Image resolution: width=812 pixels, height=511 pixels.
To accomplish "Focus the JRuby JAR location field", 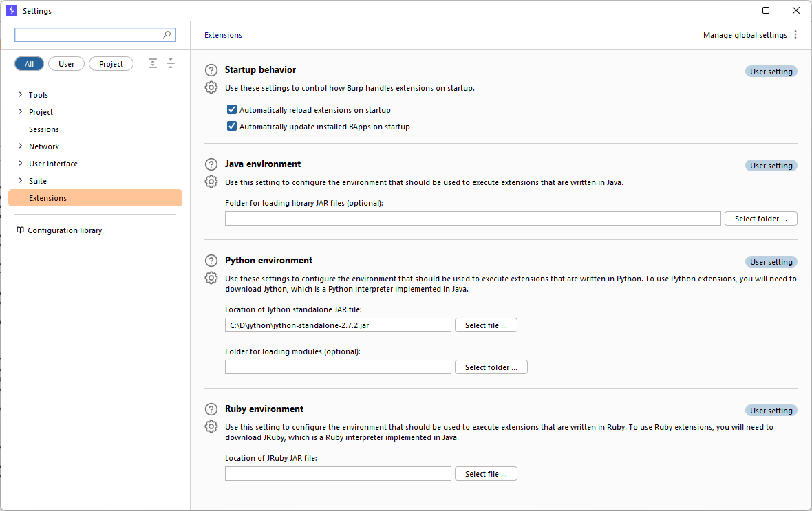I will [338, 474].
